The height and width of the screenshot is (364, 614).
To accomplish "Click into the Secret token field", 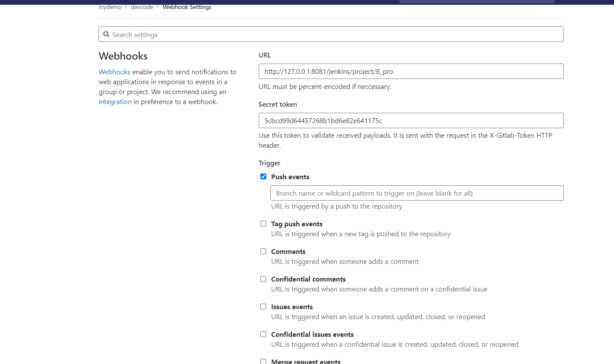I will click(411, 120).
